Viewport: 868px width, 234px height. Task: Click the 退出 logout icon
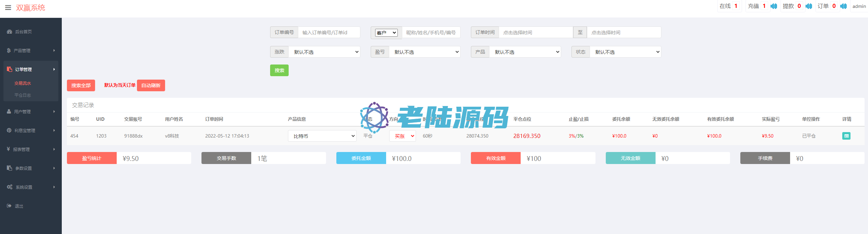[9, 206]
